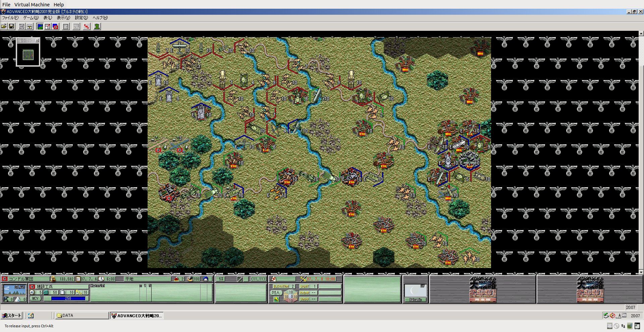Open the ファイル(F) menu
644x332 pixels.
point(10,18)
